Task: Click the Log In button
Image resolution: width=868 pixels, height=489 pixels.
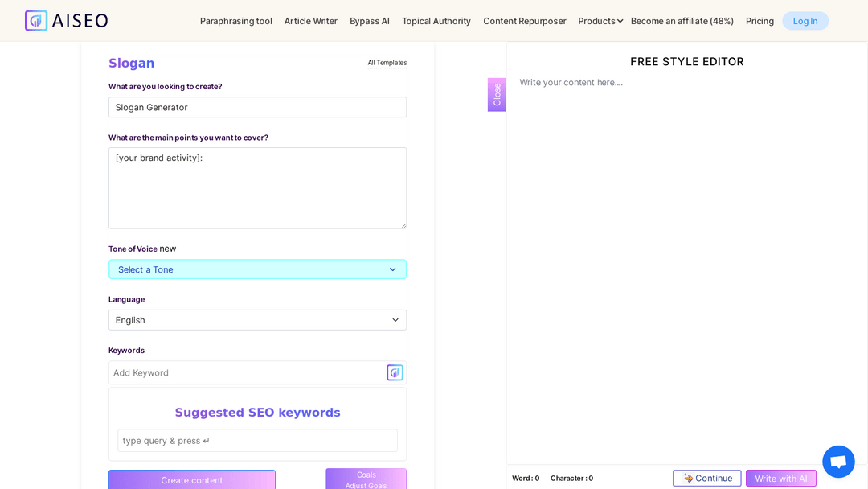Action: (805, 21)
